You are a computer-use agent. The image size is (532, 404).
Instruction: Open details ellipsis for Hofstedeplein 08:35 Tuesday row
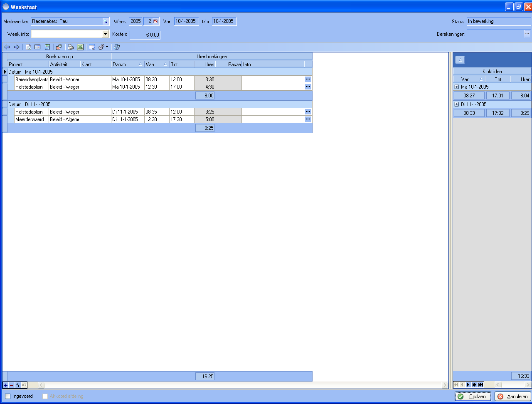point(308,112)
